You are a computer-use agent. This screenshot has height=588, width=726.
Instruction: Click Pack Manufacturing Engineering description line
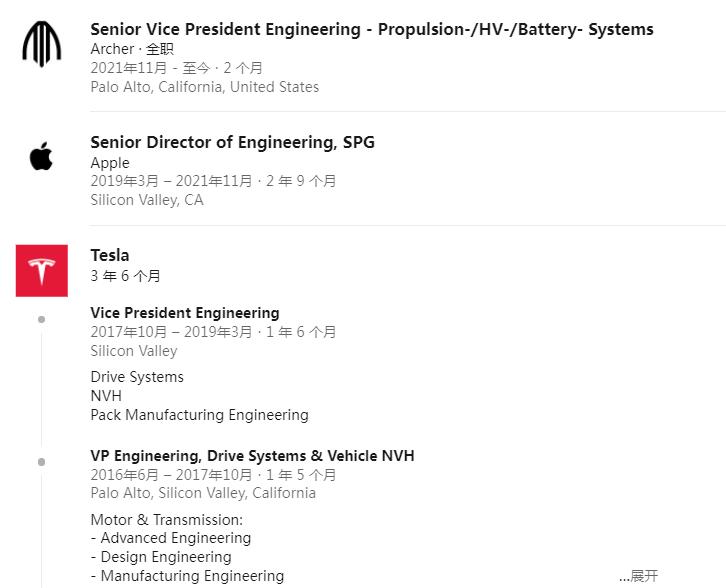[200, 415]
